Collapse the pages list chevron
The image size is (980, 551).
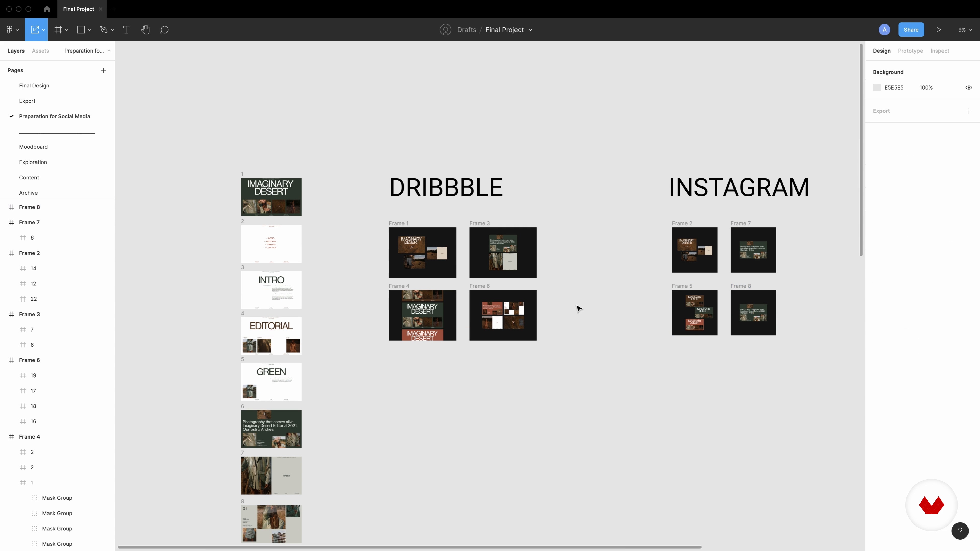(109, 51)
